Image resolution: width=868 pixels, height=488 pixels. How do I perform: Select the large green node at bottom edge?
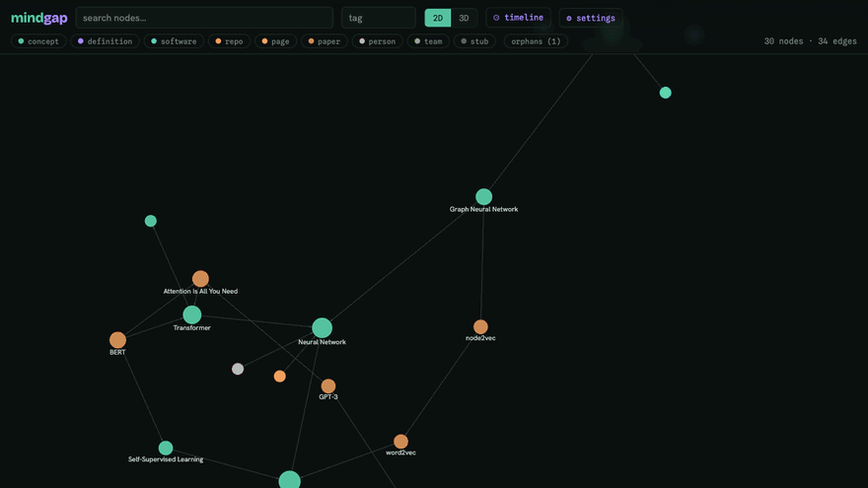coord(290,480)
